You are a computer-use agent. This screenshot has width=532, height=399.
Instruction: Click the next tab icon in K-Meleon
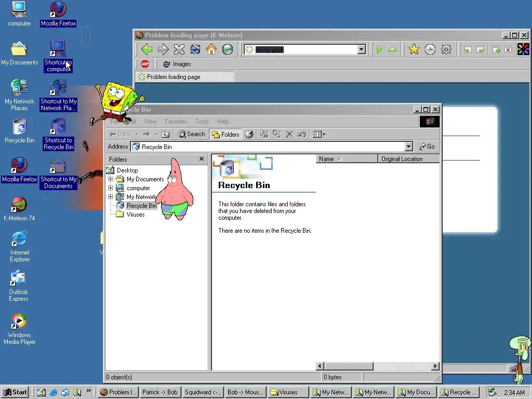(x=480, y=49)
